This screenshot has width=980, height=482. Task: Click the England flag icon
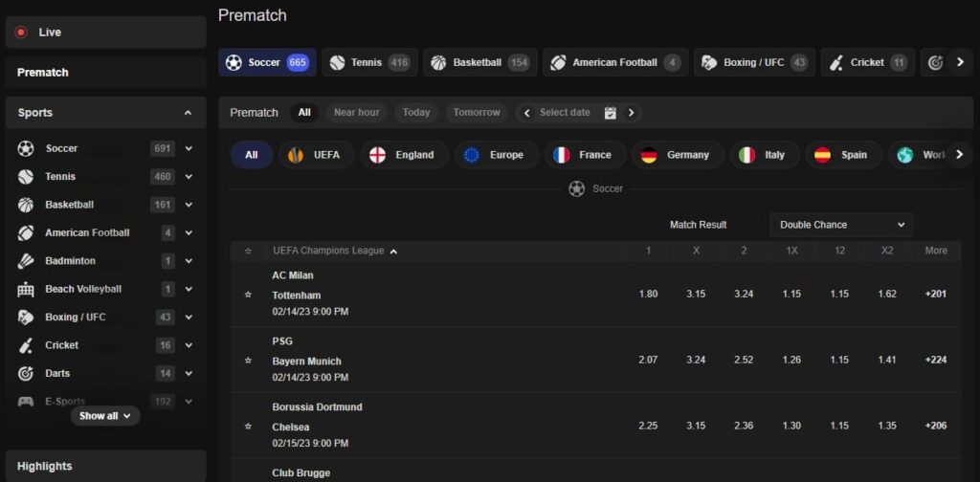(x=378, y=155)
